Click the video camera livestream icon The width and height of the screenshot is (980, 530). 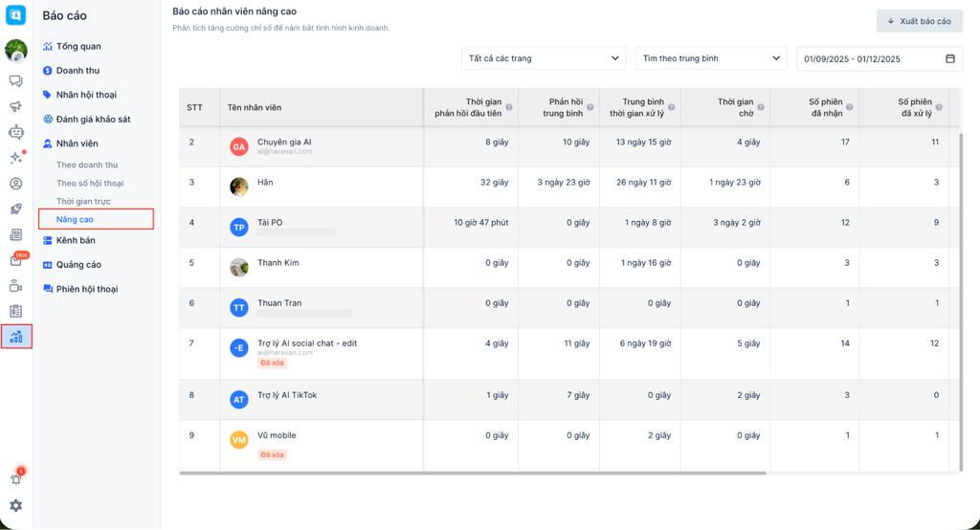pyautogui.click(x=15, y=286)
